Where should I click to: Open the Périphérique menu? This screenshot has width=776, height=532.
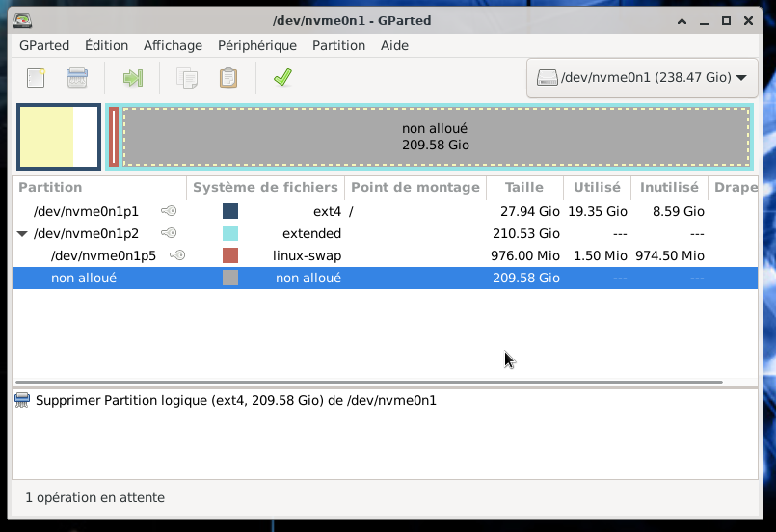pos(256,45)
